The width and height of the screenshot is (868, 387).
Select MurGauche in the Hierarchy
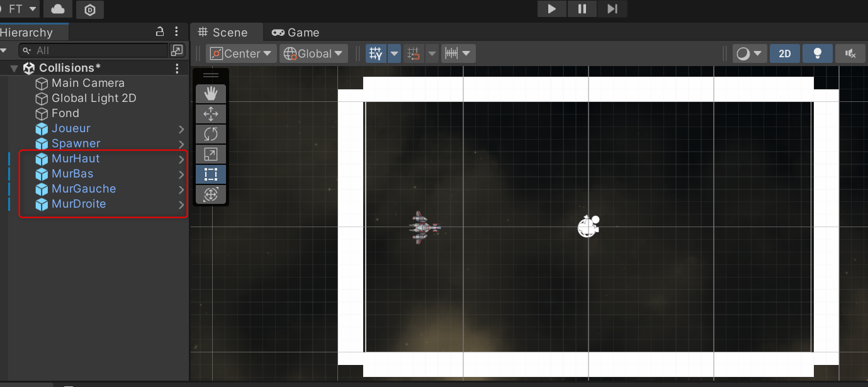84,189
